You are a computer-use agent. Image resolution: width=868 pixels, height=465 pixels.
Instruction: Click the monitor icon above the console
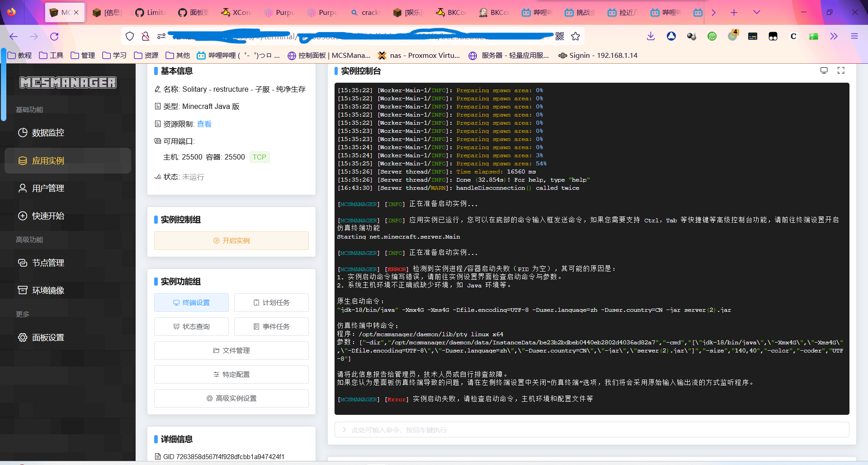point(824,70)
